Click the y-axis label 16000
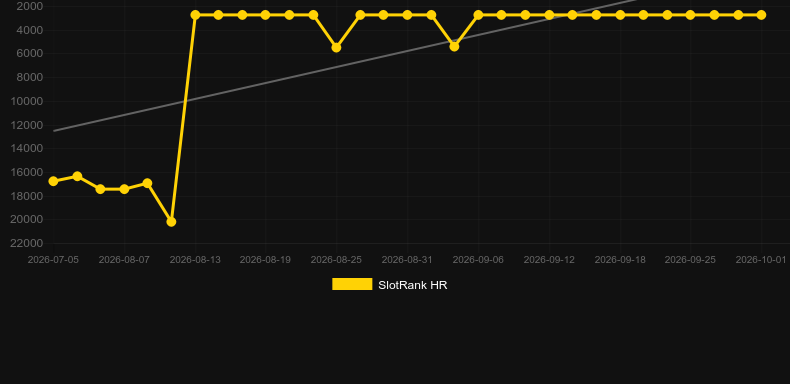790x384 pixels. point(27,172)
